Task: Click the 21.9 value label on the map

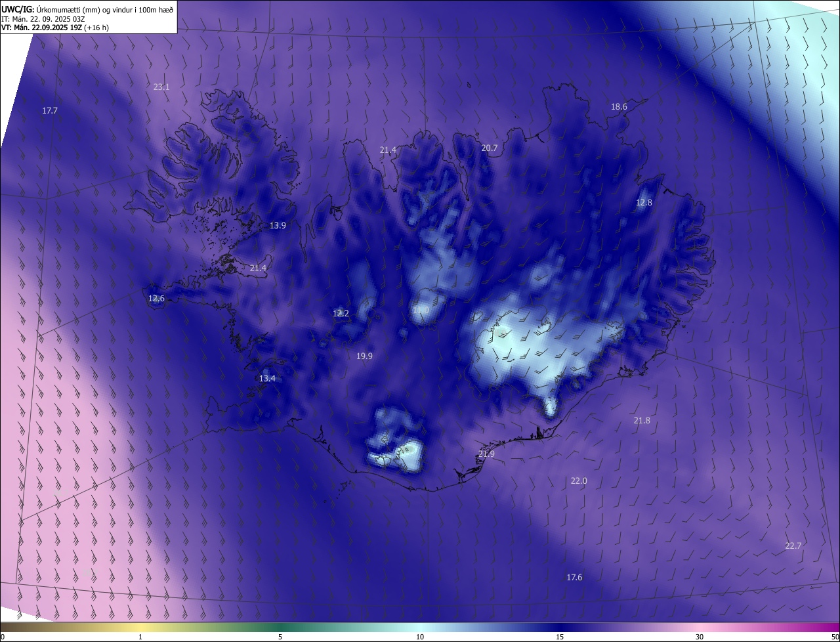Action: click(x=486, y=454)
